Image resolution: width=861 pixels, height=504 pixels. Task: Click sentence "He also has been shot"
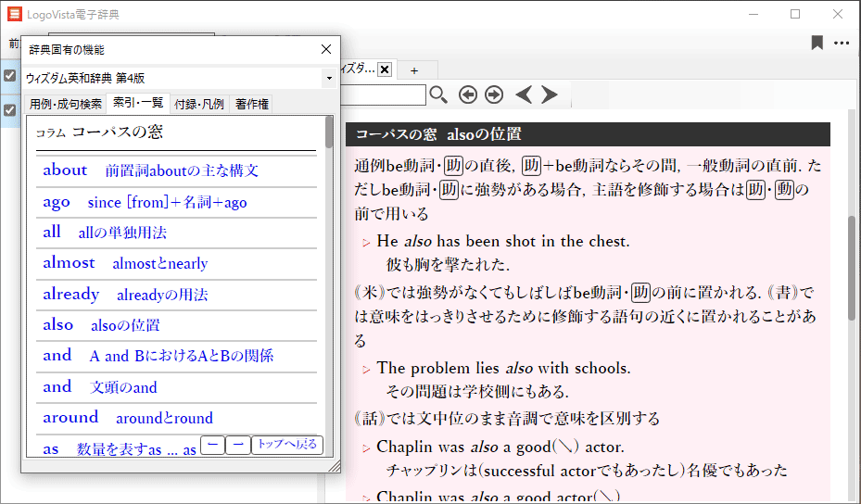click(503, 241)
